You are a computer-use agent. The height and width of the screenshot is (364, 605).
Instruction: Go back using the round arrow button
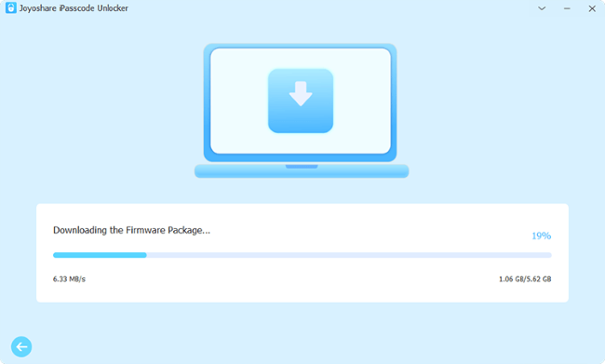pyautogui.click(x=21, y=346)
